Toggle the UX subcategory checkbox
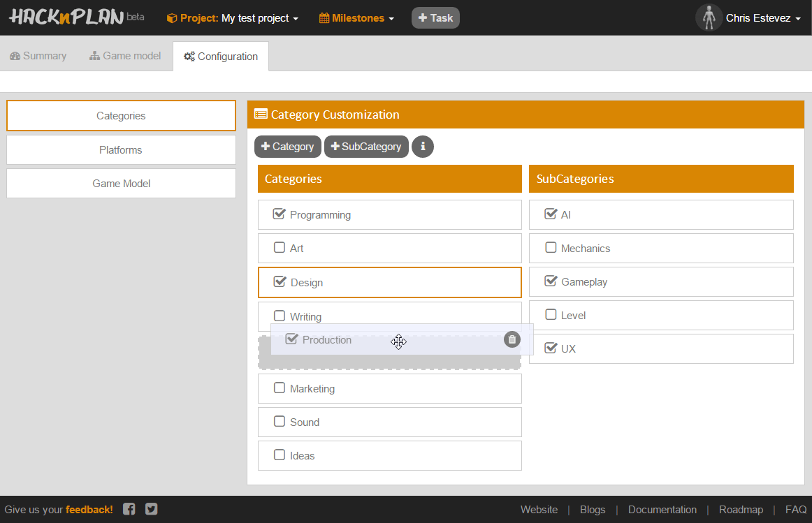Screen dimensions: 812x523 click(x=551, y=348)
